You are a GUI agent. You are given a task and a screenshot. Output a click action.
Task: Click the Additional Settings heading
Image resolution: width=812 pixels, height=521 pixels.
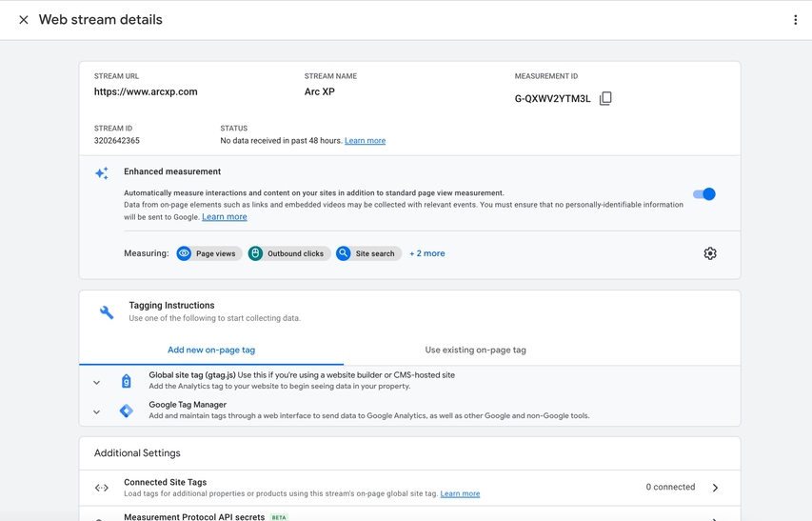coord(137,452)
